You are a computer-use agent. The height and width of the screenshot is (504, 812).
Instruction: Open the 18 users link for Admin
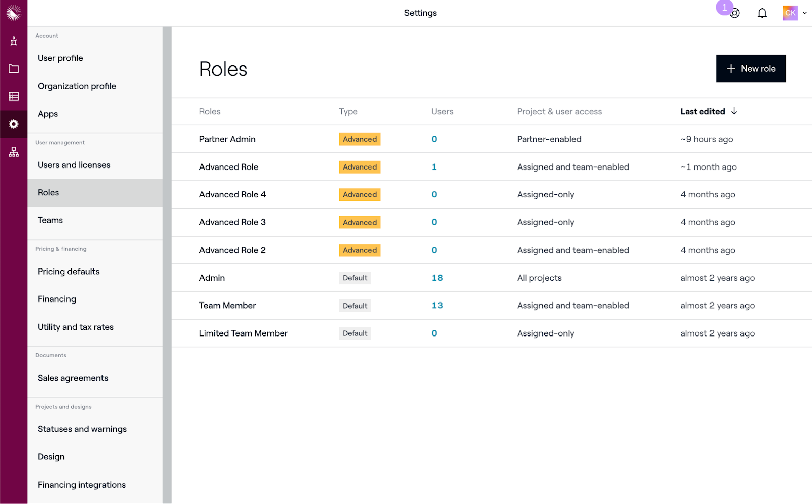(x=437, y=278)
